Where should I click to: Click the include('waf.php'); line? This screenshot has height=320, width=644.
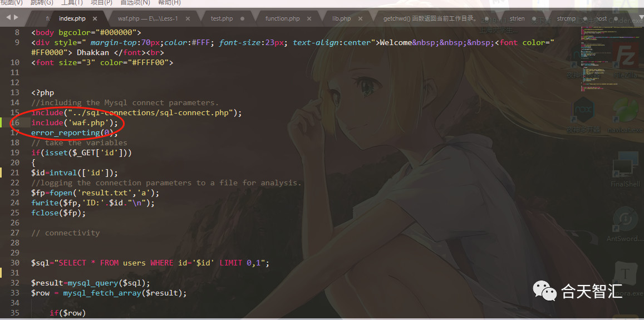click(75, 122)
